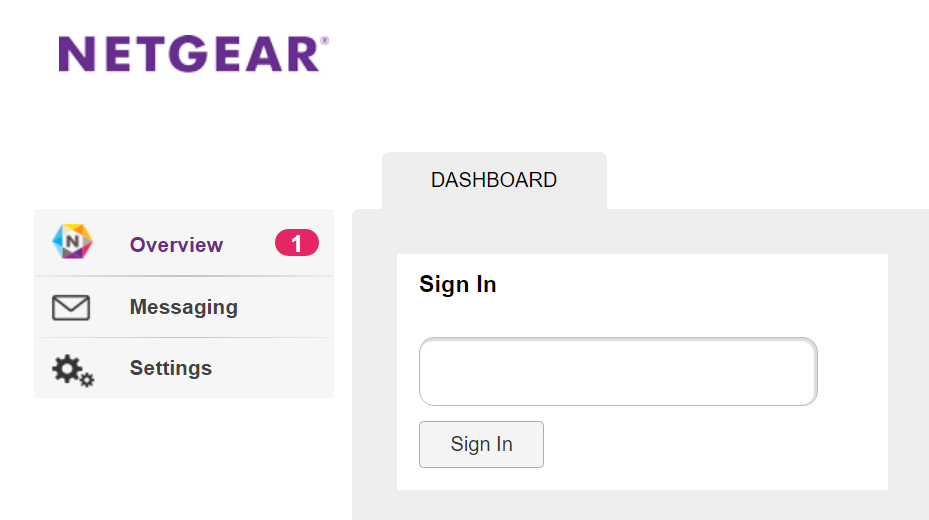Click the registered trademark symbol by the logo
This screenshot has width=929, height=520.
(x=324, y=41)
